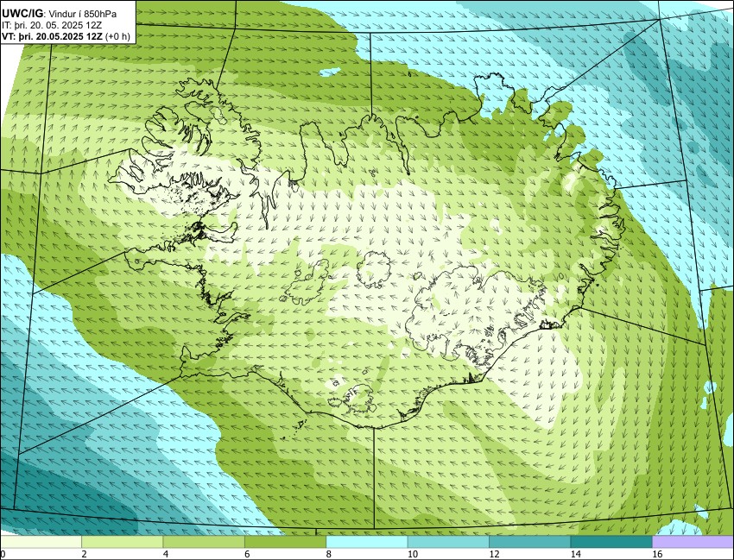Image resolution: width=734 pixels, height=560 pixels.
Task: Click the legend value '12'
Action: pyautogui.click(x=494, y=554)
